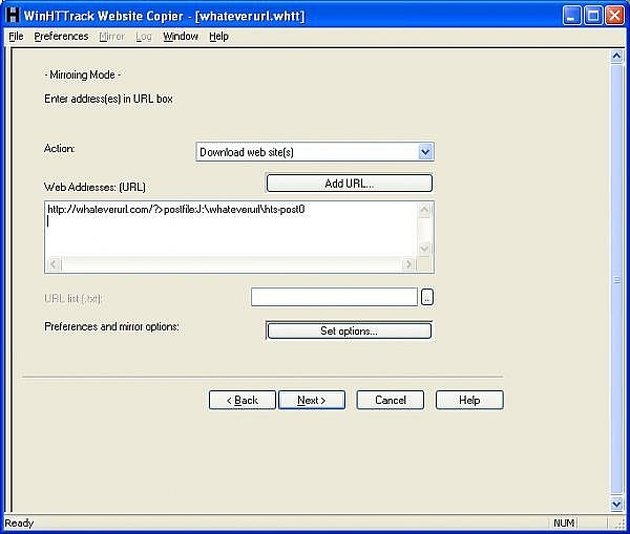Screen dimensions: 630x534
Task: Click URL box vertical scroll up arrow
Action: [x=425, y=210]
